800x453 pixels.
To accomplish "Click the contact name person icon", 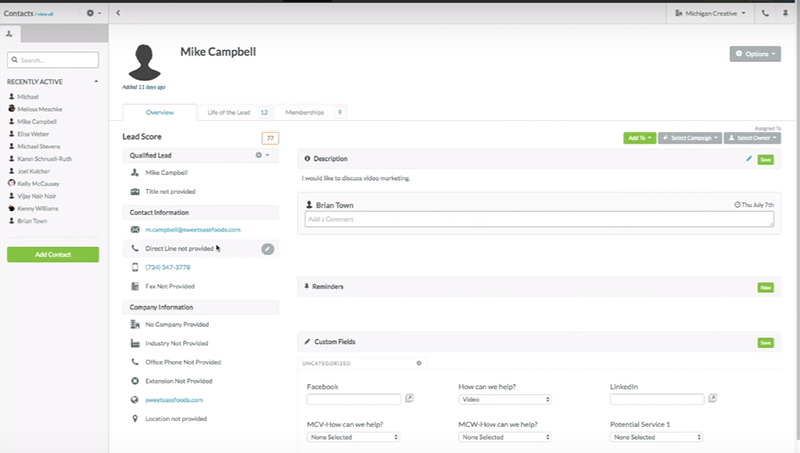I will [135, 172].
